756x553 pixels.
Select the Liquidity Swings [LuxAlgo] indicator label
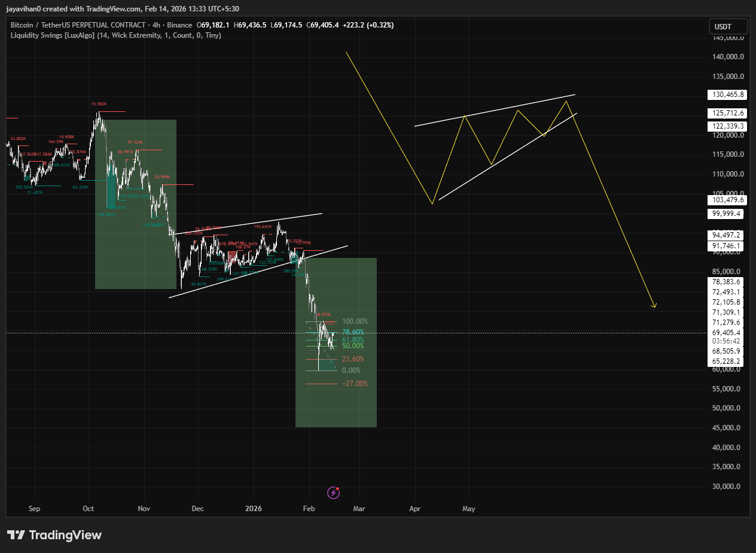tap(57, 35)
